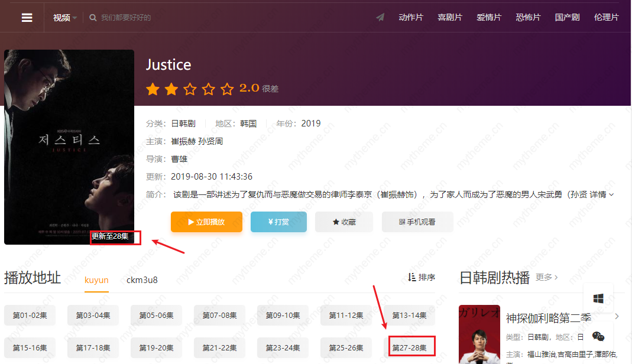Click the search magnifier icon

pyautogui.click(x=93, y=18)
